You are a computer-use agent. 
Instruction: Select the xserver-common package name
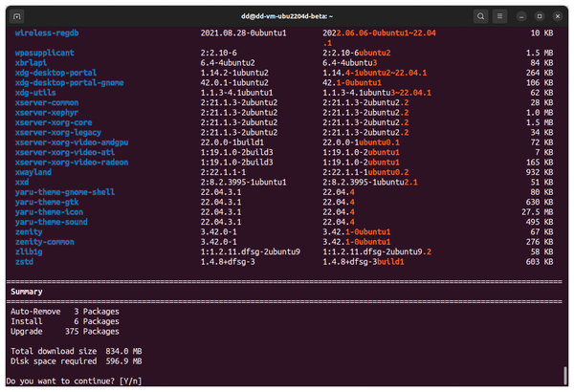tap(47, 102)
